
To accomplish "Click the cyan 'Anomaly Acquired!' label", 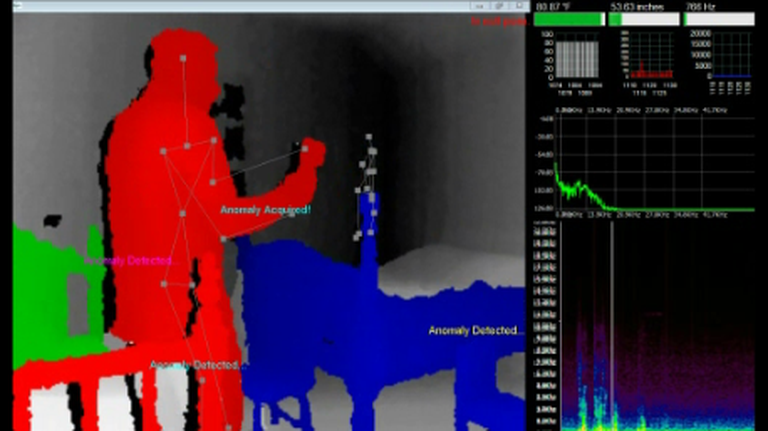I will [265, 210].
